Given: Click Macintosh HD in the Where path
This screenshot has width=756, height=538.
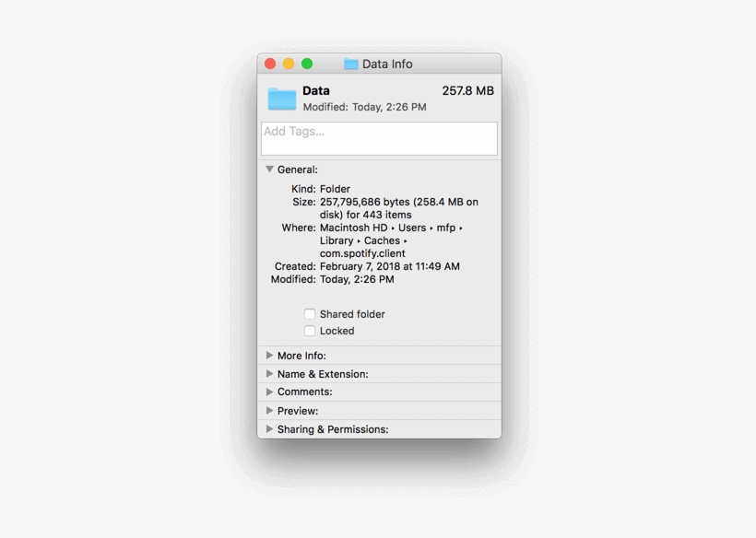Looking at the screenshot, I should pos(353,228).
